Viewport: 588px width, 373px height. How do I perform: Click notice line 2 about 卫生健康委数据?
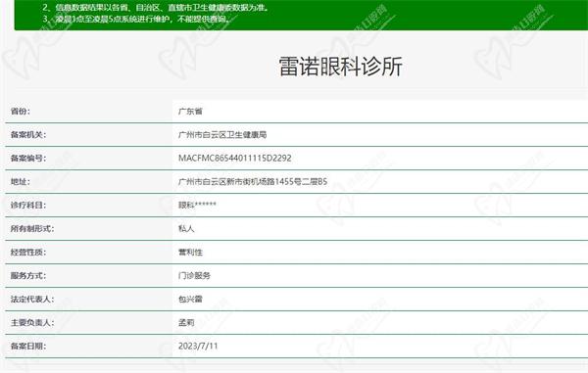coord(156,8)
